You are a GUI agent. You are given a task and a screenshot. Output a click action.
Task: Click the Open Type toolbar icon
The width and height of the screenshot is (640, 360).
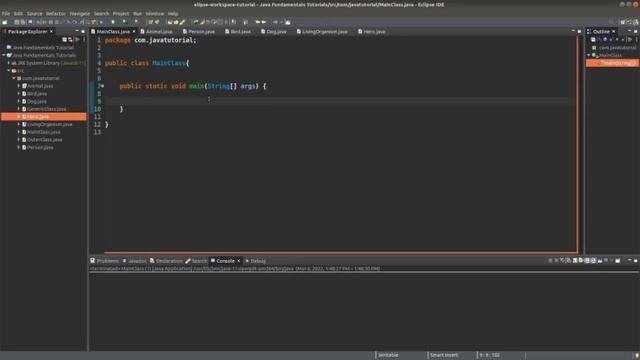point(170,22)
